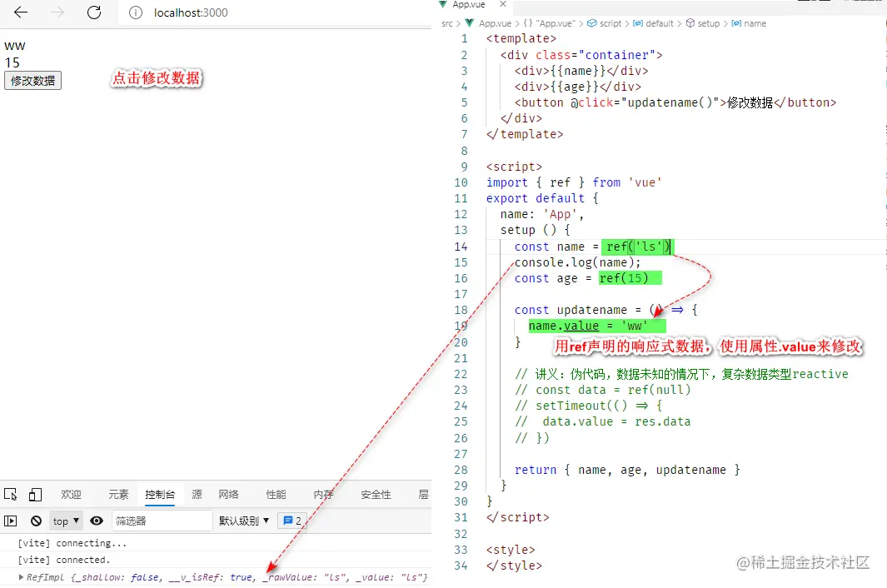
Task: Expand the RefImpl console object
Action: (x=21, y=577)
